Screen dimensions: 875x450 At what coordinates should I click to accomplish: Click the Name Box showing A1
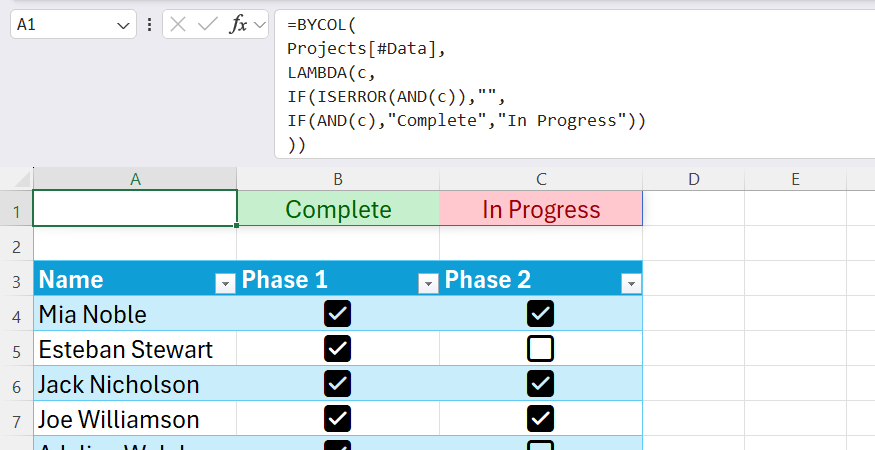coord(73,25)
